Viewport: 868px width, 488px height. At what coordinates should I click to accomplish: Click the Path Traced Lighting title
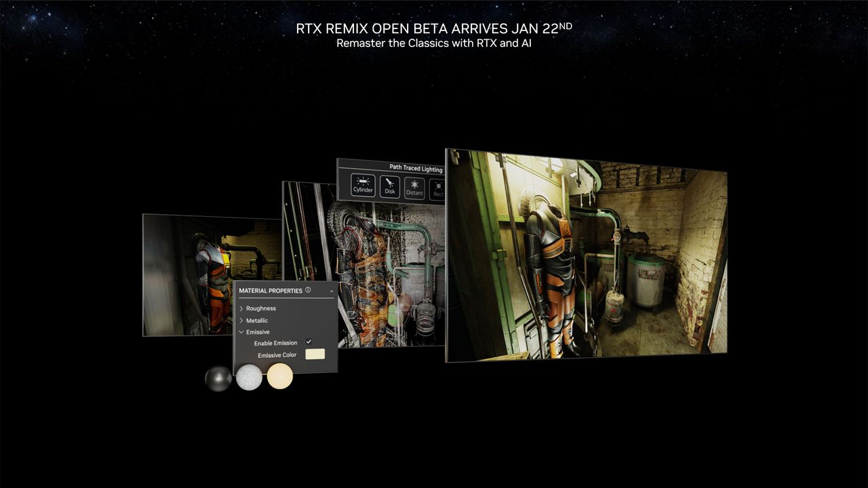[x=416, y=167]
